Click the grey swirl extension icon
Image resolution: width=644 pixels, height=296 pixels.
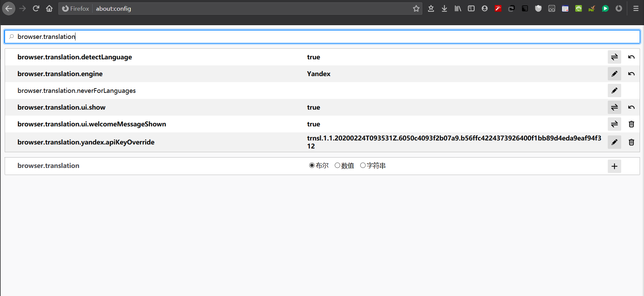[619, 8]
